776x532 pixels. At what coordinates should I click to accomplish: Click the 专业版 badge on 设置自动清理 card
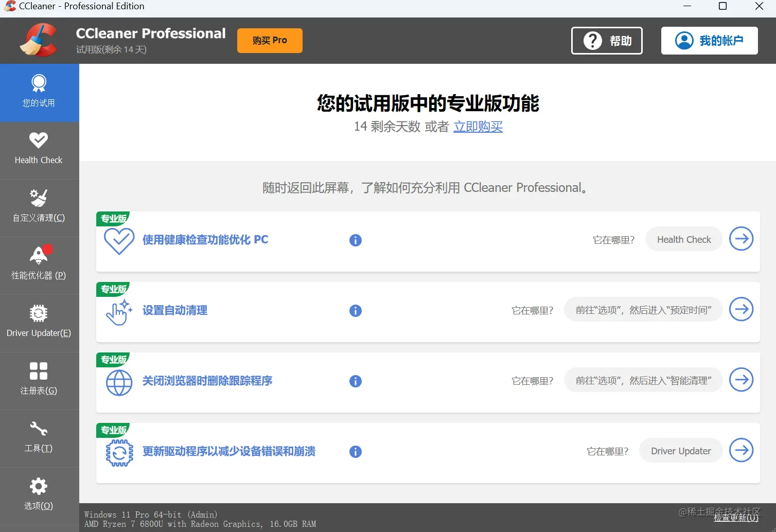(113, 289)
